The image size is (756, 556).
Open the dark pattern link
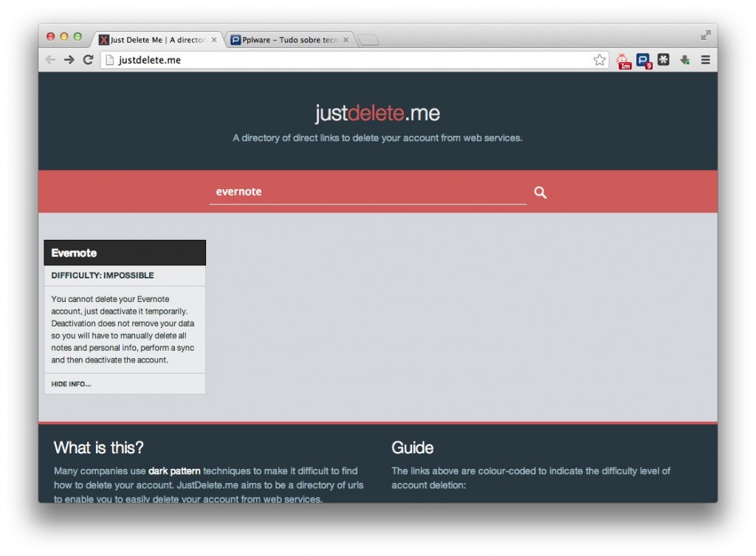173,470
